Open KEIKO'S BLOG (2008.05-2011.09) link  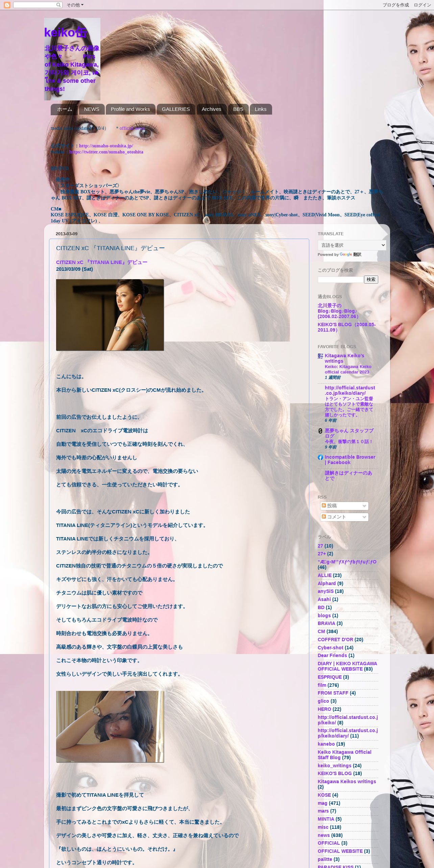coord(346,327)
